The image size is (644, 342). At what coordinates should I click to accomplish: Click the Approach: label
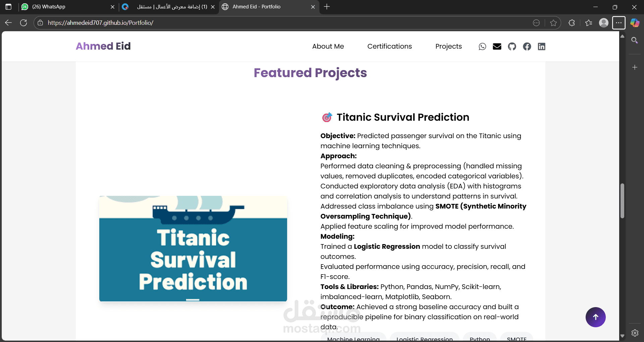click(x=338, y=156)
